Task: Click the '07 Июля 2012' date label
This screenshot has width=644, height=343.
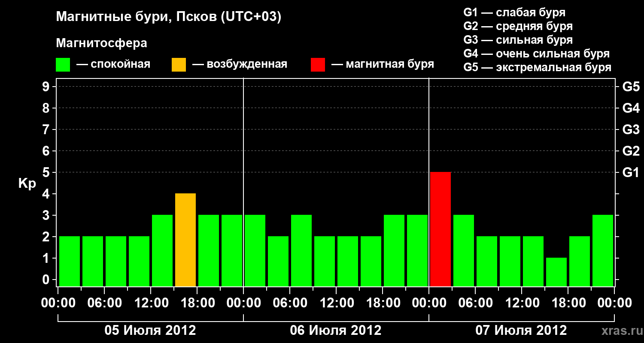Action: (x=521, y=331)
